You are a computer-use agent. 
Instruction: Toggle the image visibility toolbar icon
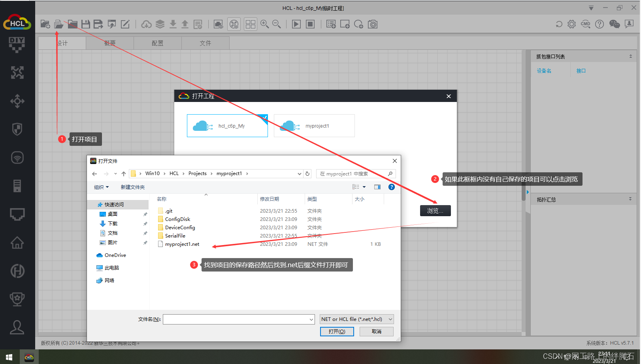click(x=218, y=24)
